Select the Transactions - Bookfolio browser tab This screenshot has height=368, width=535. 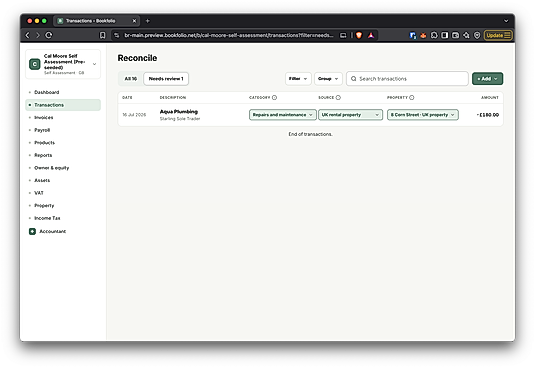[x=96, y=21]
